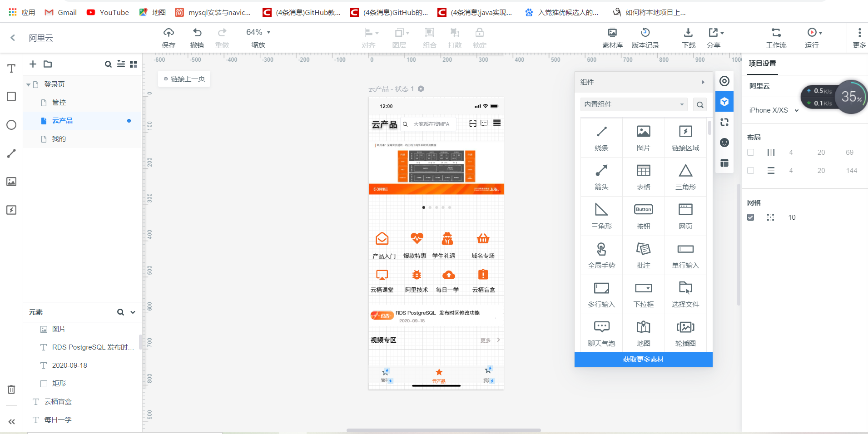Open the trash bin

point(11,390)
